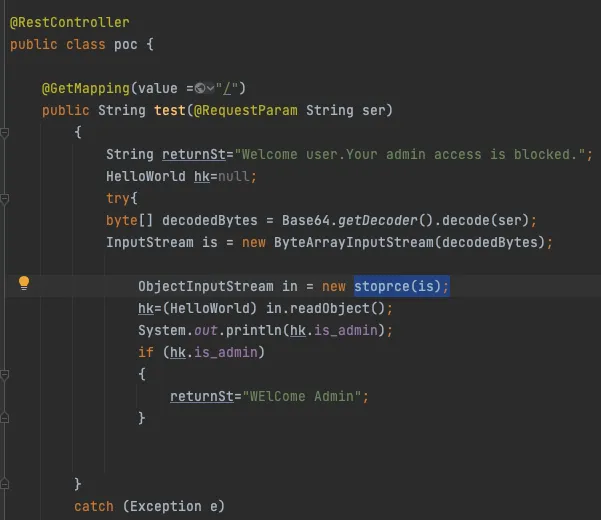Click the globe URL icon in @GetMapping
Screen dimensions: 601x520
coord(200,89)
